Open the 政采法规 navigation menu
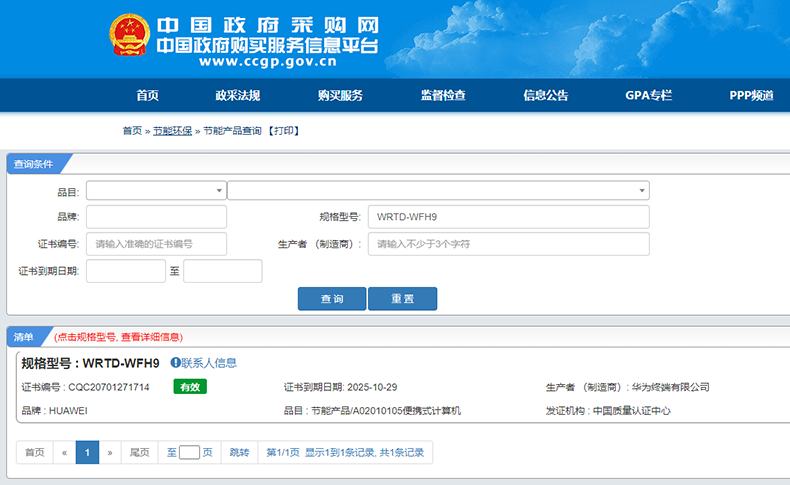 coord(237,96)
